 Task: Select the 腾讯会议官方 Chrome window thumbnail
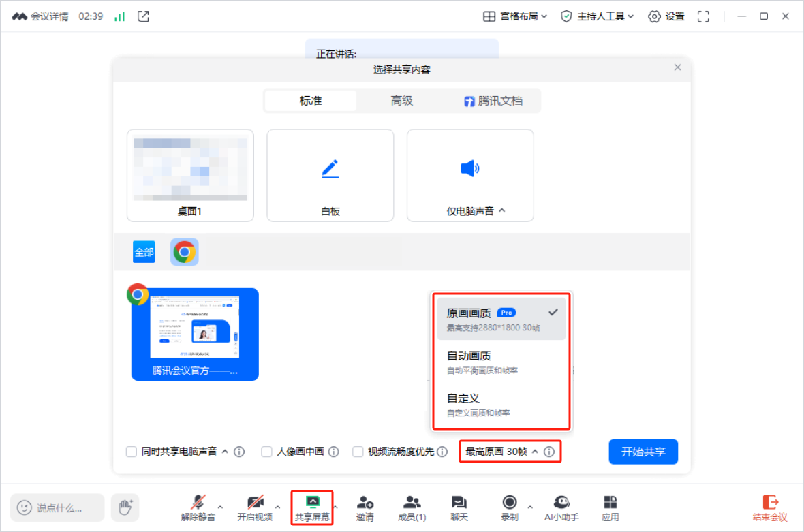click(195, 334)
